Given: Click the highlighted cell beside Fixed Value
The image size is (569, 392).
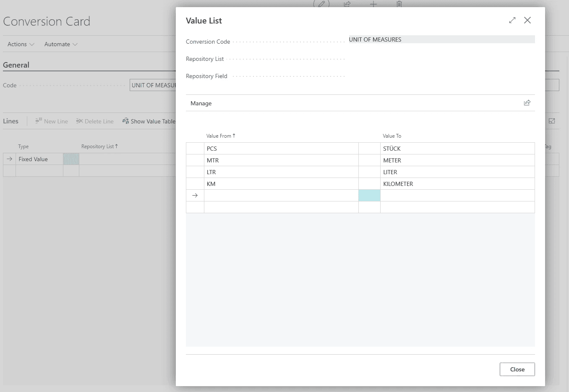Looking at the screenshot, I should [71, 159].
